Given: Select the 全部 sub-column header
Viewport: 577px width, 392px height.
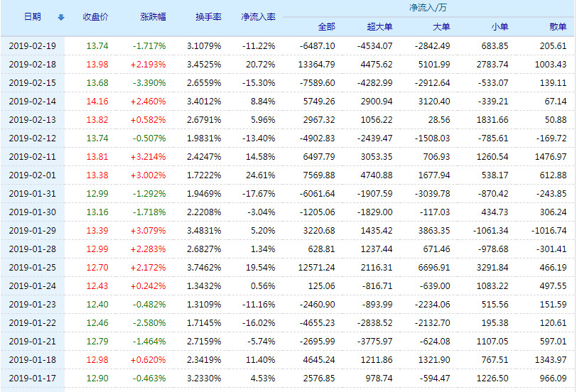Looking at the screenshot, I should tap(326, 27).
